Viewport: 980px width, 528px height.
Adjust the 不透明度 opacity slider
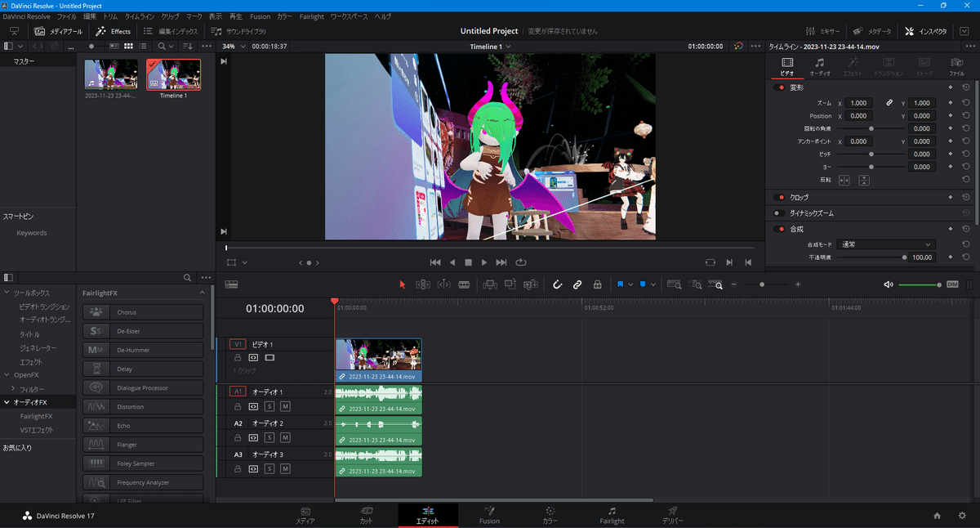(870, 257)
